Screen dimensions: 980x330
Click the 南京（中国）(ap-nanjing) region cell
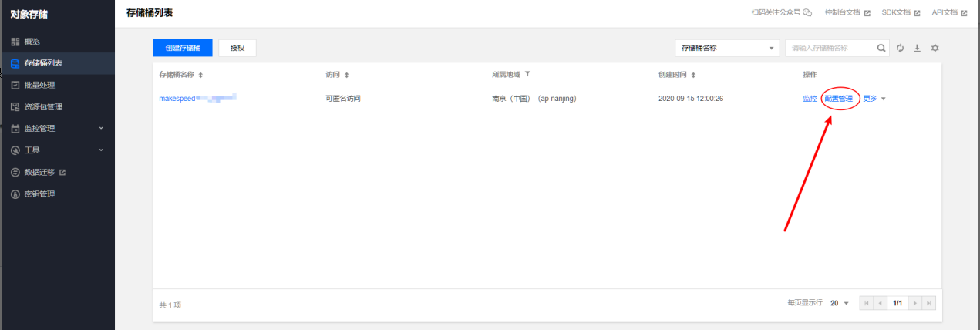pos(534,99)
